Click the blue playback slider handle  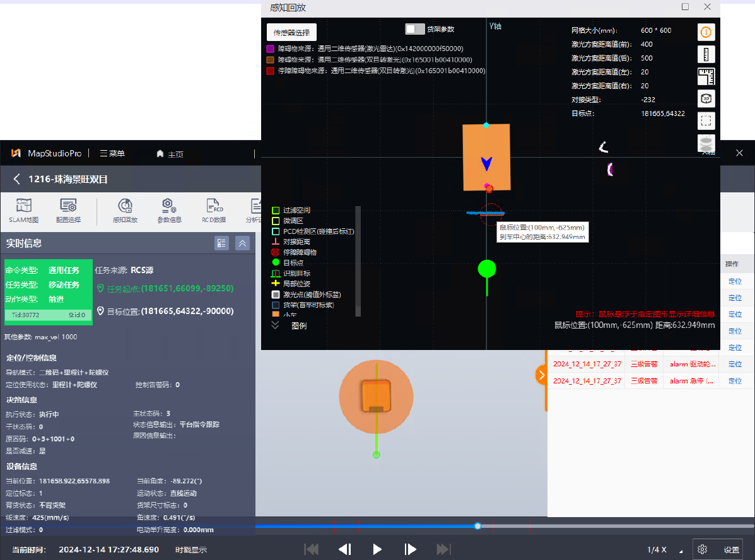(x=477, y=526)
